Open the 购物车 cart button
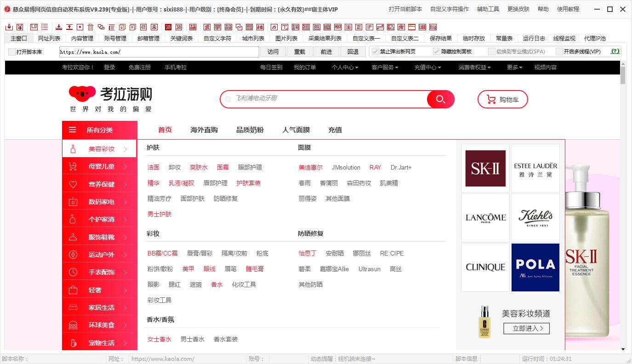The height and width of the screenshot is (364, 632). pos(503,99)
